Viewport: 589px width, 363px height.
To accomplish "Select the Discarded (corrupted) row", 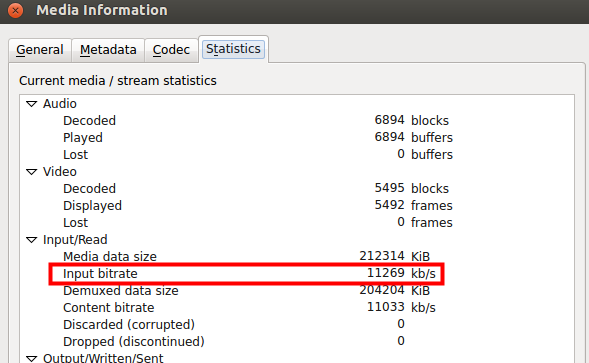I will [297, 324].
